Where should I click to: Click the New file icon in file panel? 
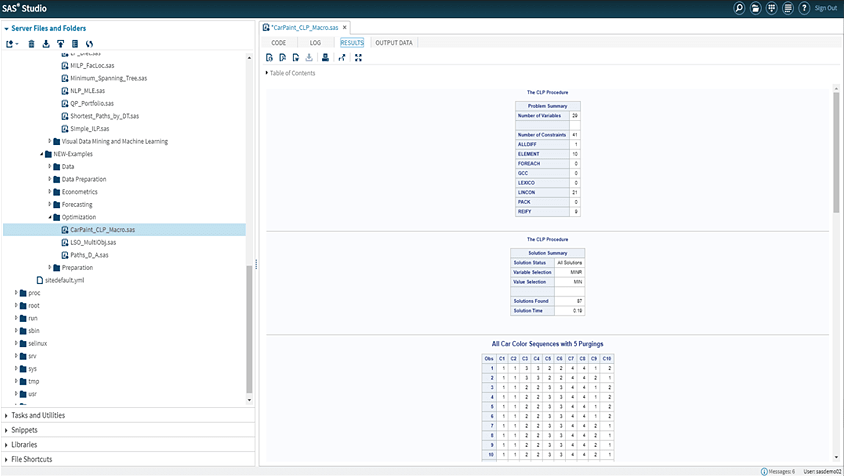point(10,44)
